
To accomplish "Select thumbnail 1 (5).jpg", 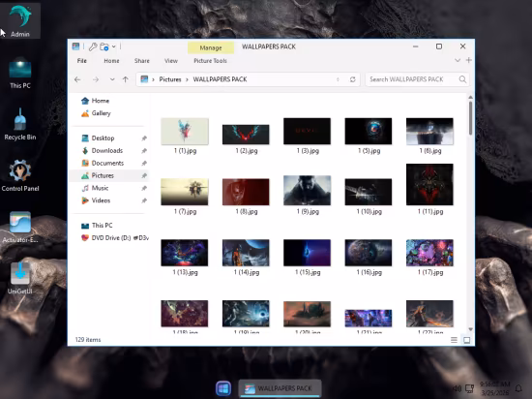I will 369,131.
